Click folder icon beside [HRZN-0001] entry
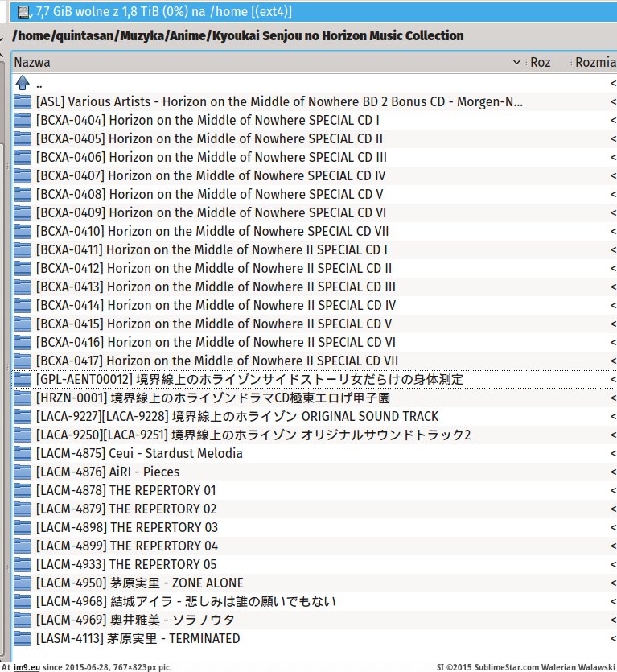 coord(23,398)
